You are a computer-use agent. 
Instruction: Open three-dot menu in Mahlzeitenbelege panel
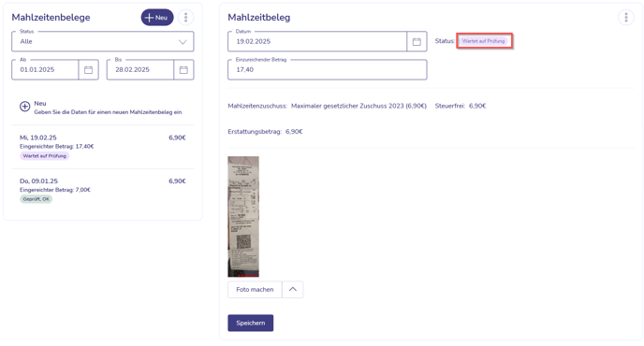[x=185, y=17]
